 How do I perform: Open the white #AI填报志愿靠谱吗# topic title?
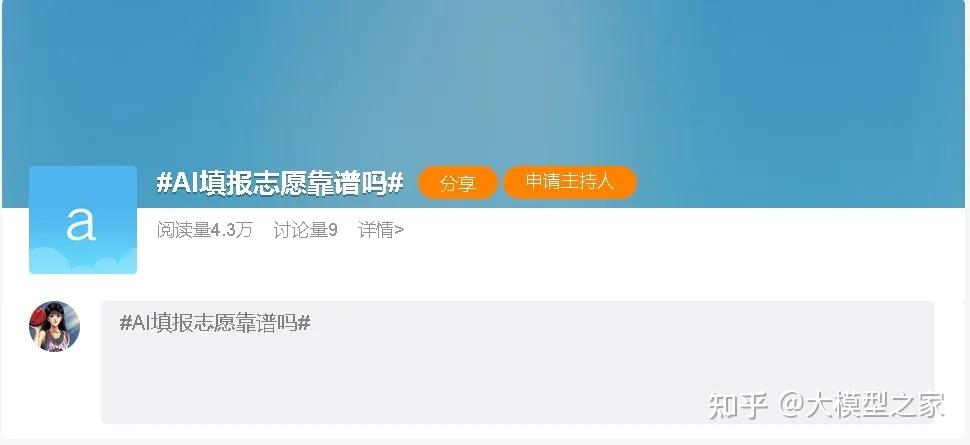click(280, 183)
